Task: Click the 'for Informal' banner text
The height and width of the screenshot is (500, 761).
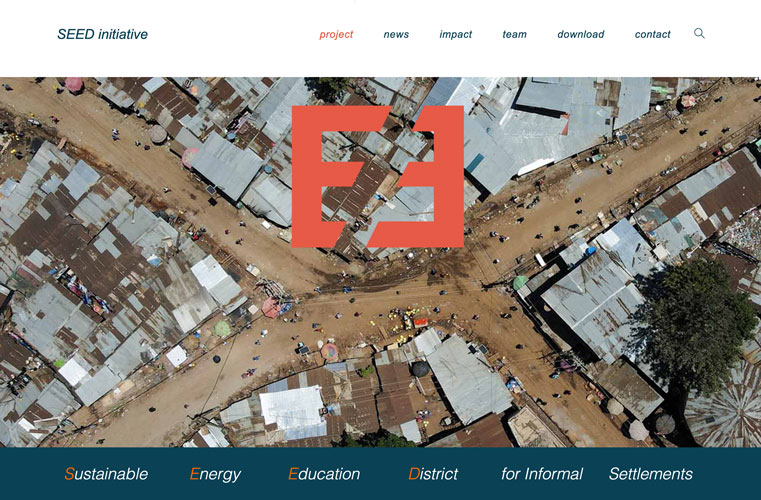Action: (542, 474)
